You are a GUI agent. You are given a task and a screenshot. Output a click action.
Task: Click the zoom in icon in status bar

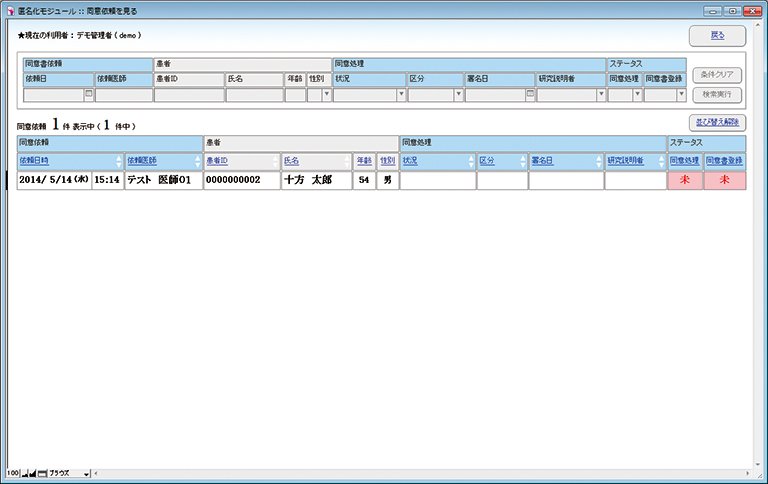point(32,473)
